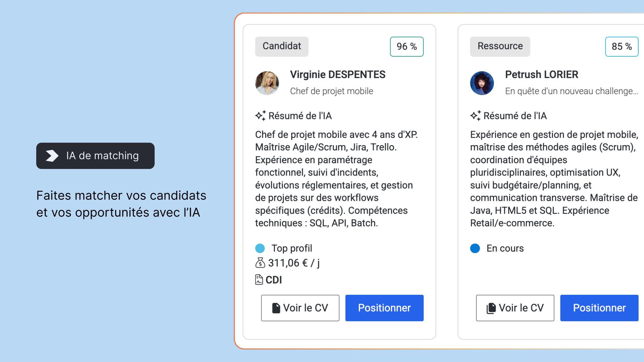The image size is (644, 362).
Task: Click the 85 % matching score badge
Action: (622, 46)
